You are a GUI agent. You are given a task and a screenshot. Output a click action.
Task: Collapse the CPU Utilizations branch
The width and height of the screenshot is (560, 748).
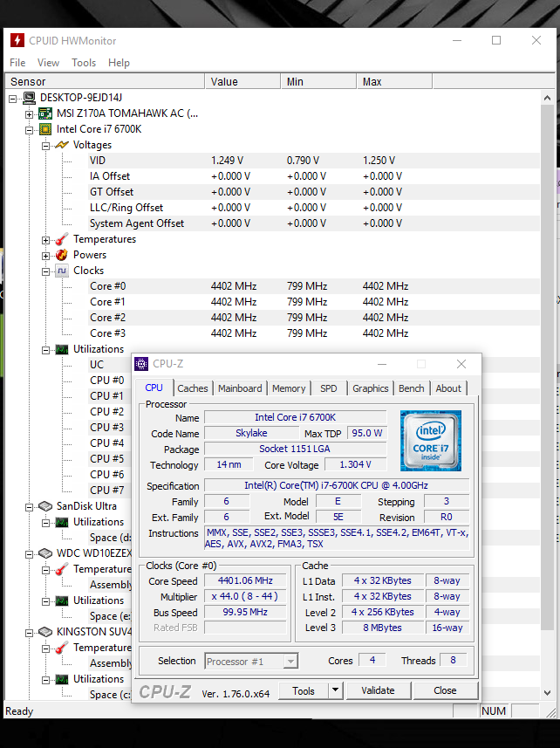tap(46, 351)
